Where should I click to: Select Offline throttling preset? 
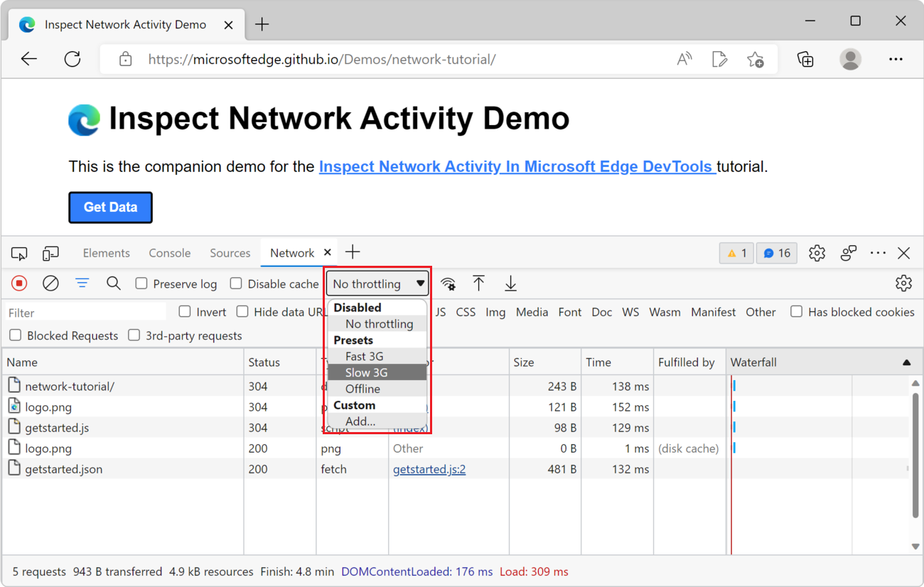click(377, 389)
